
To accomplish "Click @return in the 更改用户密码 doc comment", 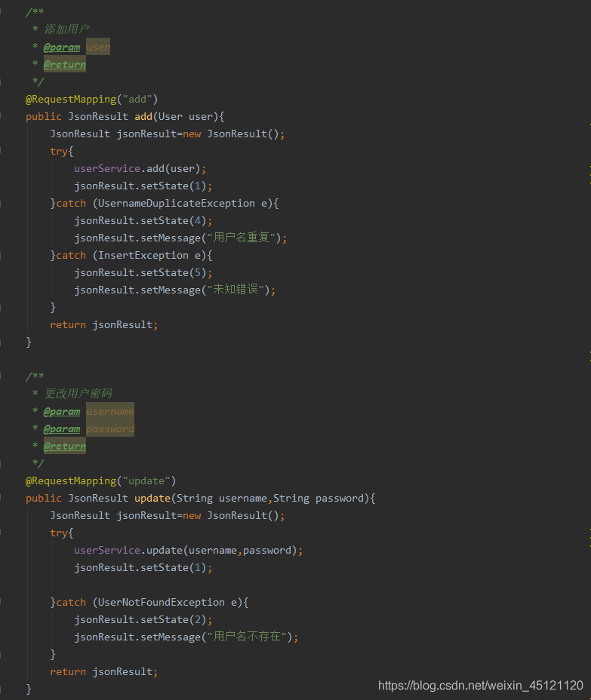I will (x=64, y=446).
